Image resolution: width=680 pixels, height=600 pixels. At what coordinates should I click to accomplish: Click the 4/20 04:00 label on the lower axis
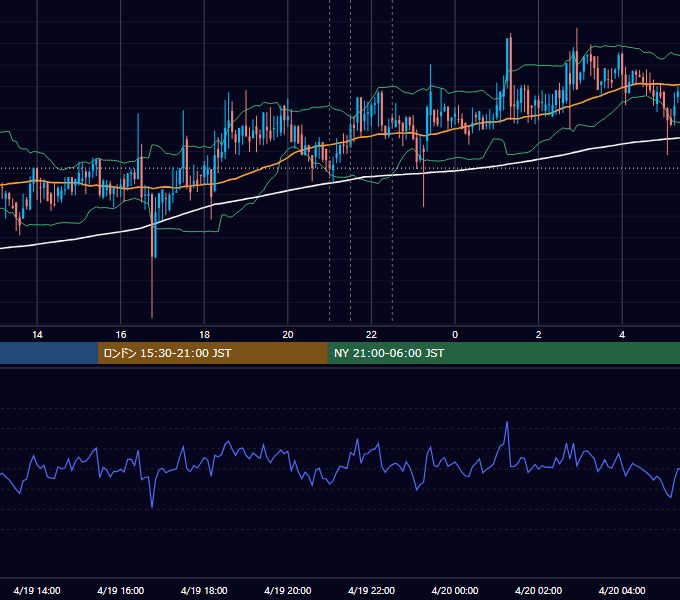pos(622,590)
